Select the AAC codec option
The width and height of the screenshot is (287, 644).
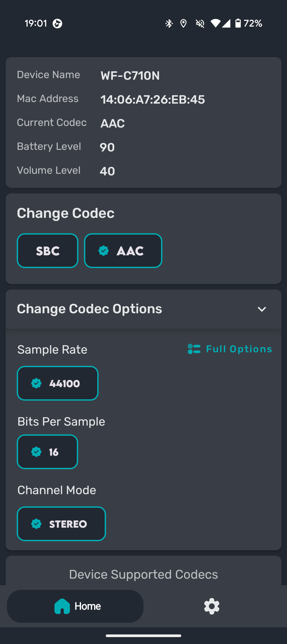pyautogui.click(x=123, y=251)
